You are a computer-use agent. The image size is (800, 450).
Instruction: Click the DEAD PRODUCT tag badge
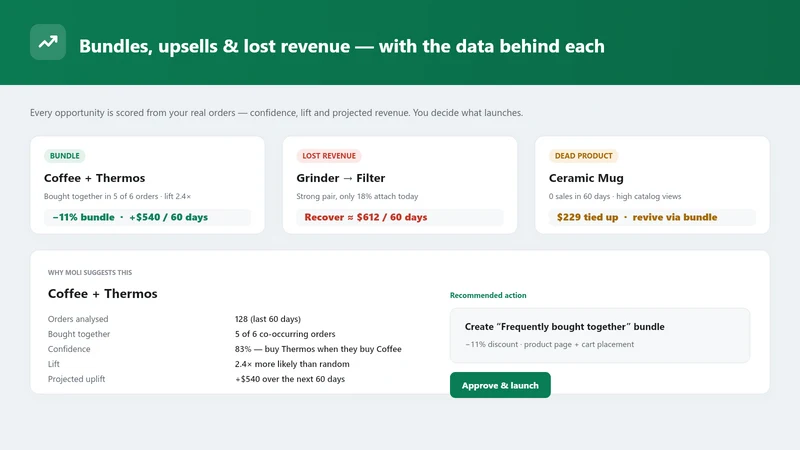(x=584, y=156)
